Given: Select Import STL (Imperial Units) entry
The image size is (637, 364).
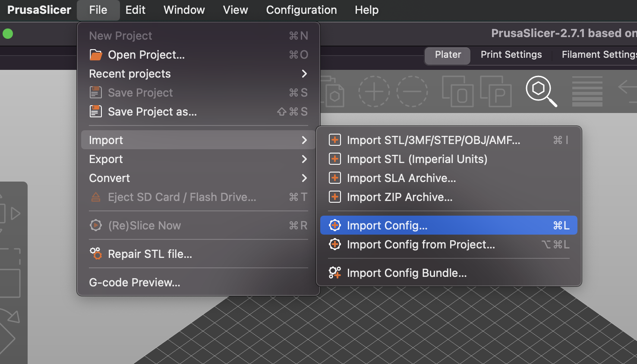Looking at the screenshot, I should pos(449,159).
